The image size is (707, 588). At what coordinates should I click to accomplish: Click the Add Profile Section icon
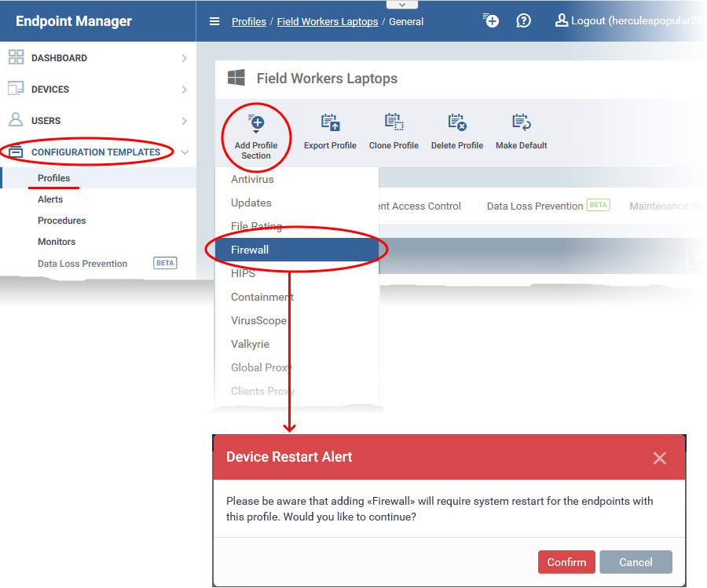[256, 123]
